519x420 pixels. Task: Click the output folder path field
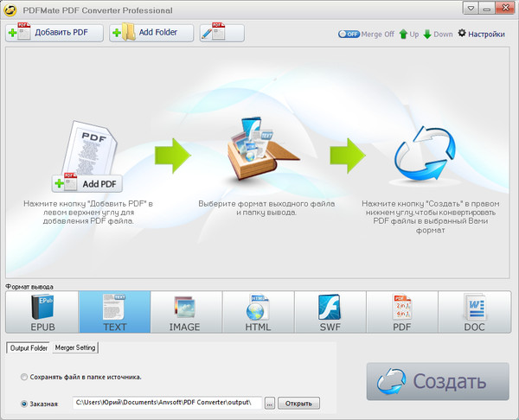[x=167, y=403]
